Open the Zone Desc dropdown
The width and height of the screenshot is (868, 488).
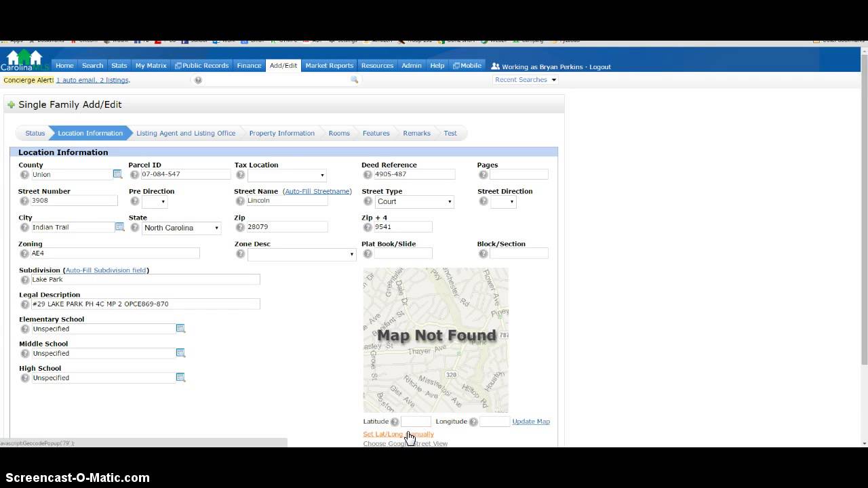302,255
